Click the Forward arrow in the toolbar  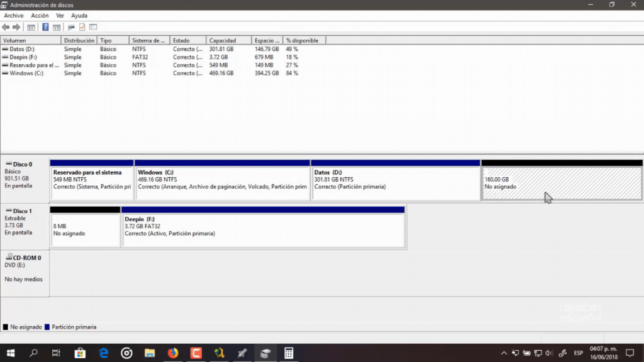click(x=16, y=27)
